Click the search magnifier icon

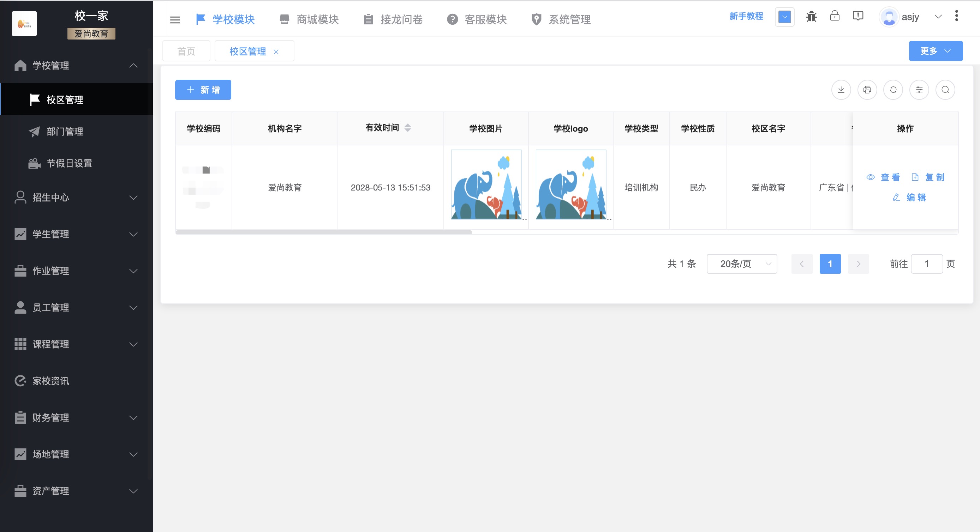[945, 90]
